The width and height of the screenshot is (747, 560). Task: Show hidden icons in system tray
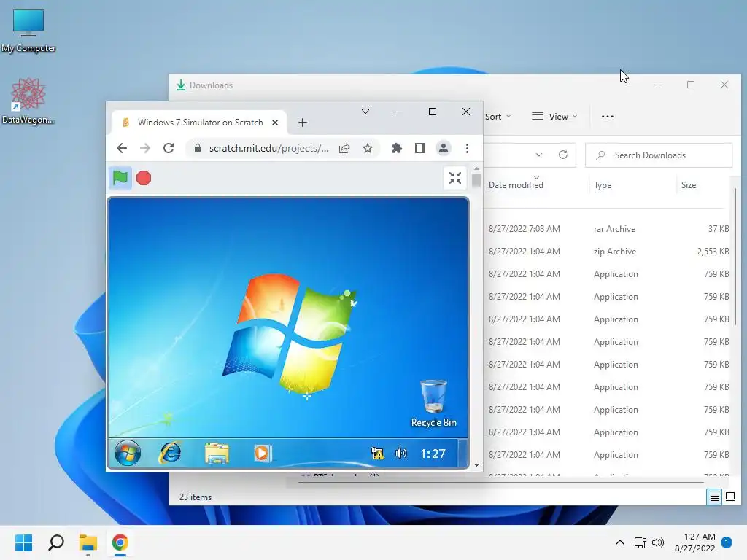[x=620, y=542]
